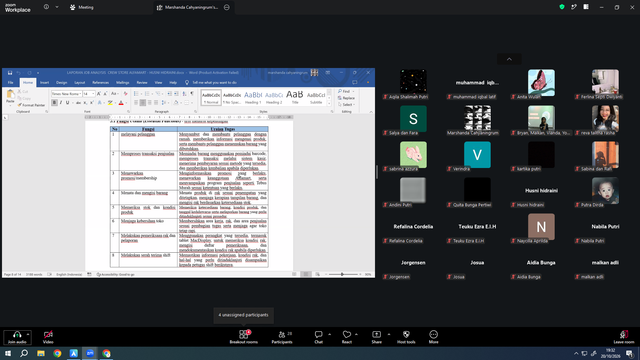Image resolution: width=640 pixels, height=360 pixels.
Task: Toggle Bold formatting in Word
Action: point(54,103)
